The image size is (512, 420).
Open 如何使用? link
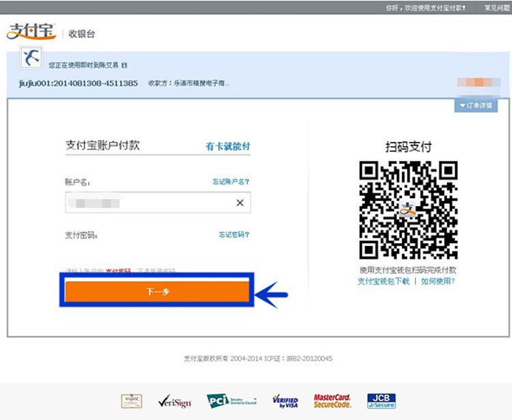pyautogui.click(x=438, y=281)
